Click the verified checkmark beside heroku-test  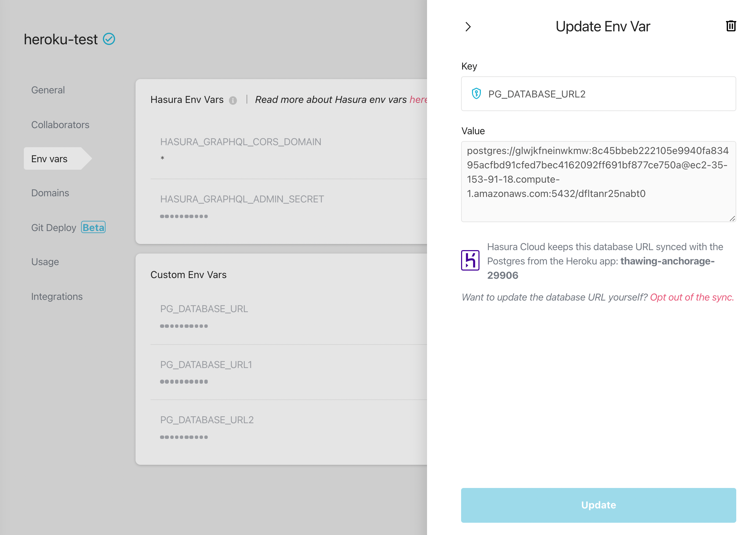108,39
